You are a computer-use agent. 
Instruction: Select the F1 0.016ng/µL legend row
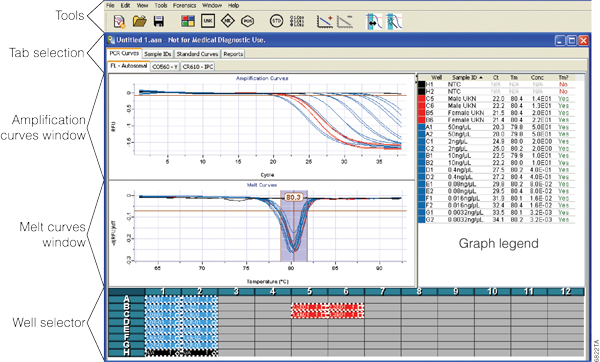click(x=496, y=198)
